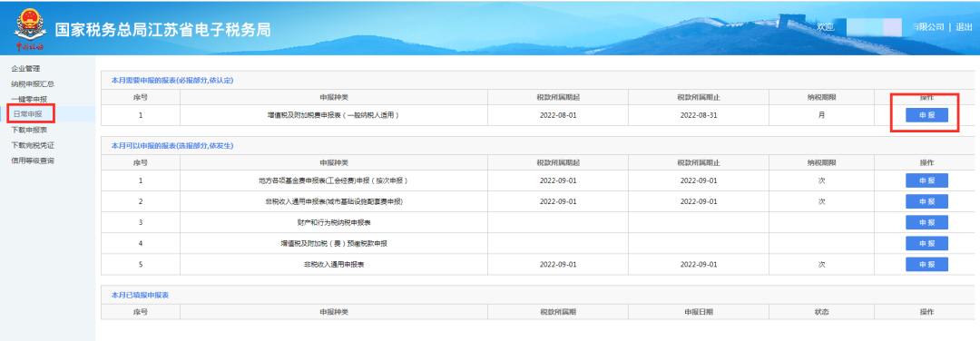Click the 申报日期 column header

(699, 312)
